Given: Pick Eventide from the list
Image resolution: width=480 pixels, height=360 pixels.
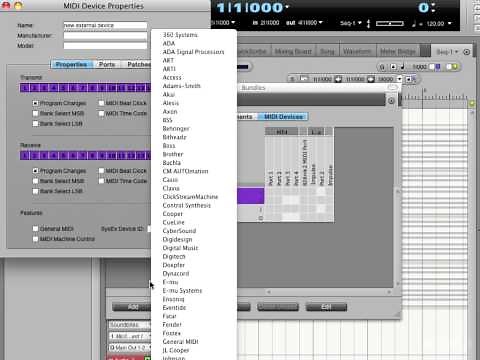Looking at the screenshot, I should [174, 308].
